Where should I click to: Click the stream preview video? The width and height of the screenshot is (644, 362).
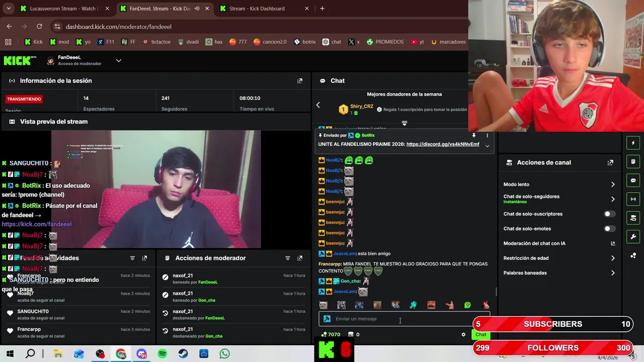(156, 190)
